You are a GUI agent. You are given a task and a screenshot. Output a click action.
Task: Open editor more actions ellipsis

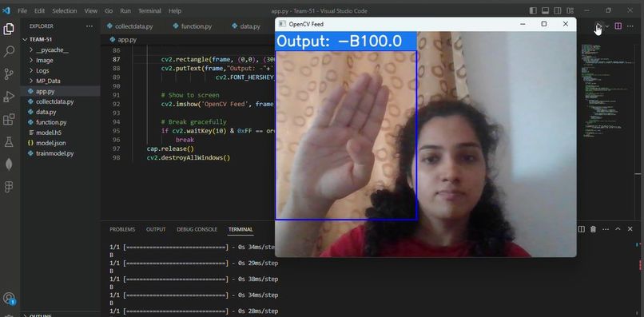pos(630,26)
